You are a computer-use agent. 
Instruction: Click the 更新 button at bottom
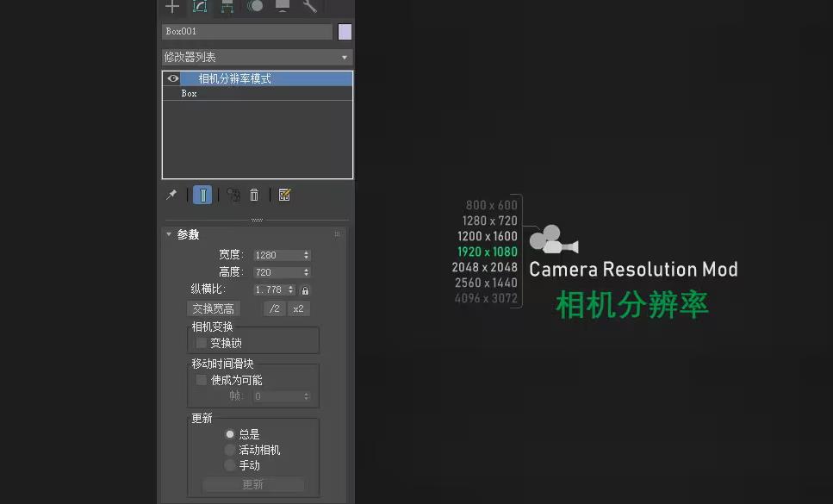click(x=253, y=485)
